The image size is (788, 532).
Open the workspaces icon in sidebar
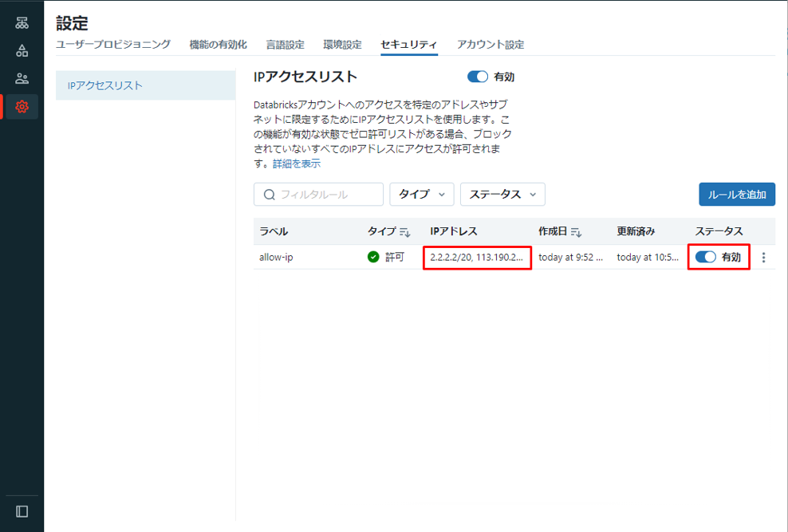(x=22, y=22)
